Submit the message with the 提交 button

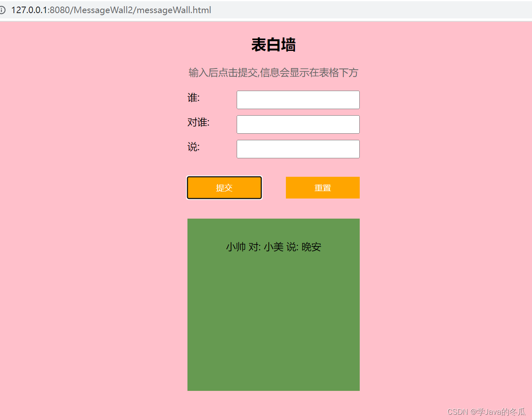[224, 188]
